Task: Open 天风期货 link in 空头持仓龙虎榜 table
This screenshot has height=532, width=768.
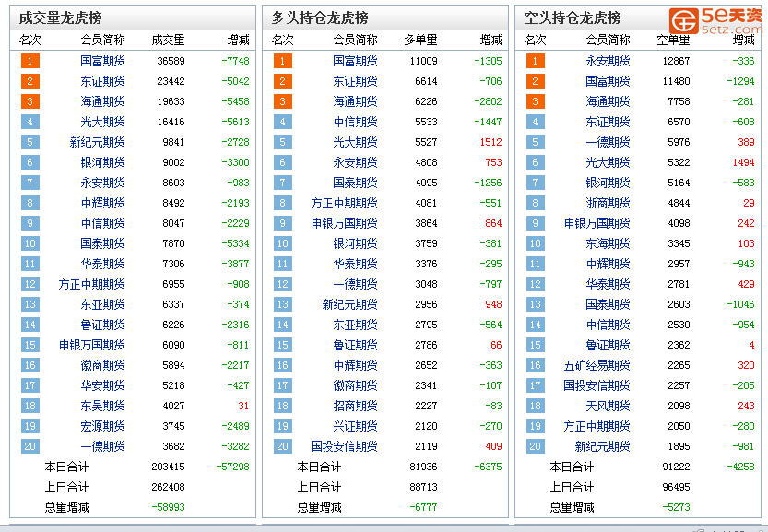Action: coord(608,406)
